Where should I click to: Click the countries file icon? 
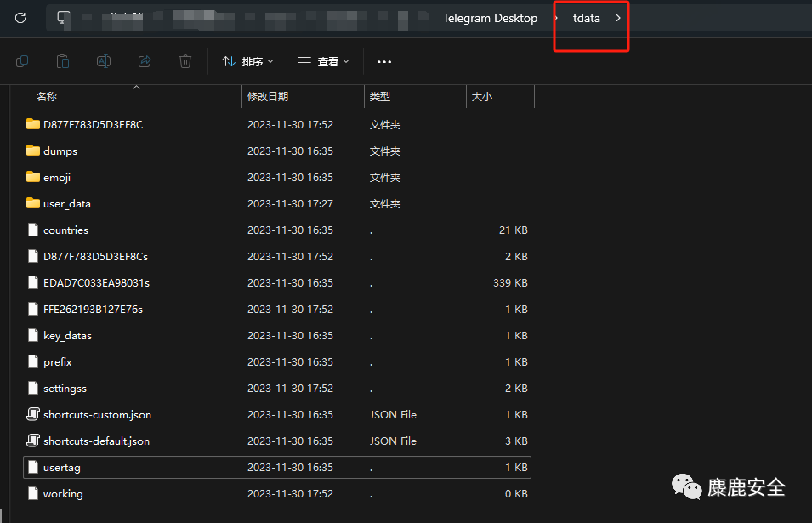pyautogui.click(x=33, y=230)
